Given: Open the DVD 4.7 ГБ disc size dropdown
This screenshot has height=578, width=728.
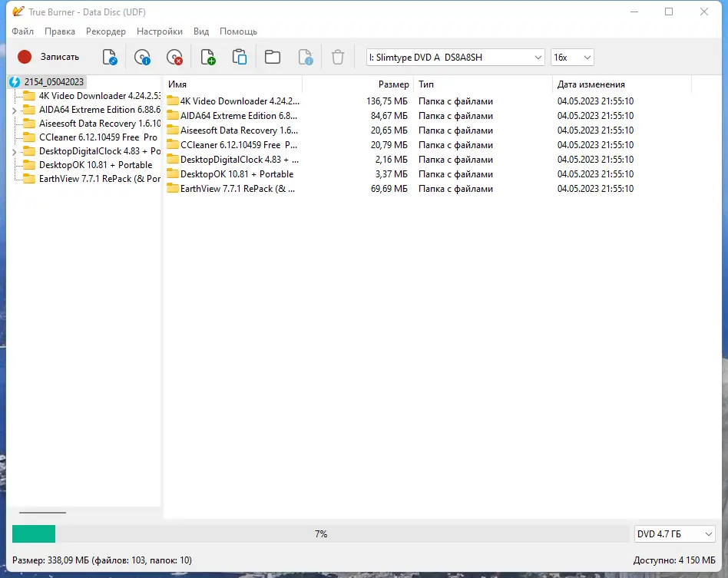Looking at the screenshot, I should click(674, 534).
